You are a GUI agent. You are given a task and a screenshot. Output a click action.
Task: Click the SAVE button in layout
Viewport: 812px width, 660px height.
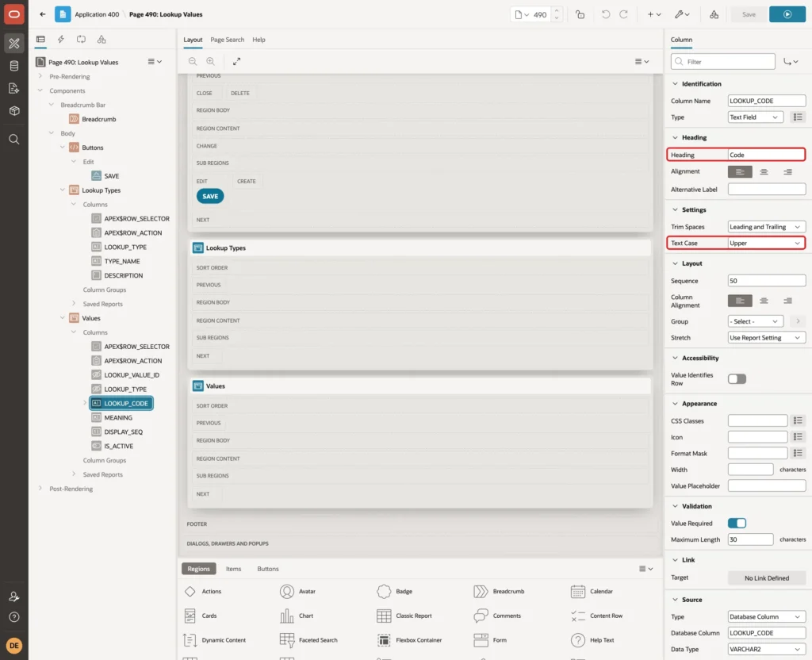coord(209,197)
